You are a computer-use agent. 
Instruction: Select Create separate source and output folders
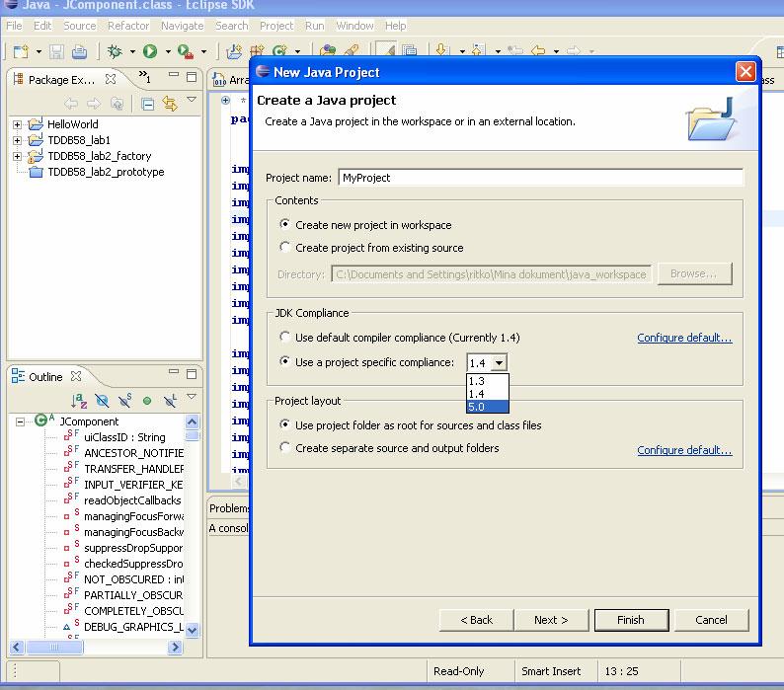click(284, 447)
